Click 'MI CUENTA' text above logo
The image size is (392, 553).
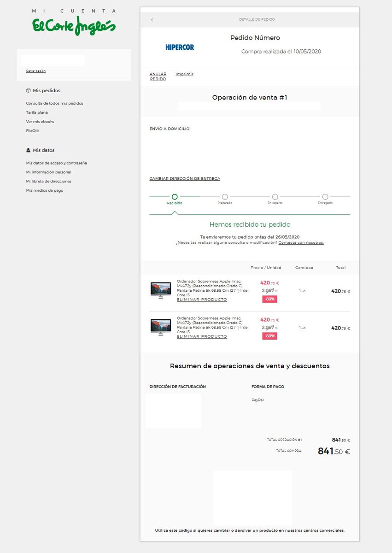pos(74,11)
